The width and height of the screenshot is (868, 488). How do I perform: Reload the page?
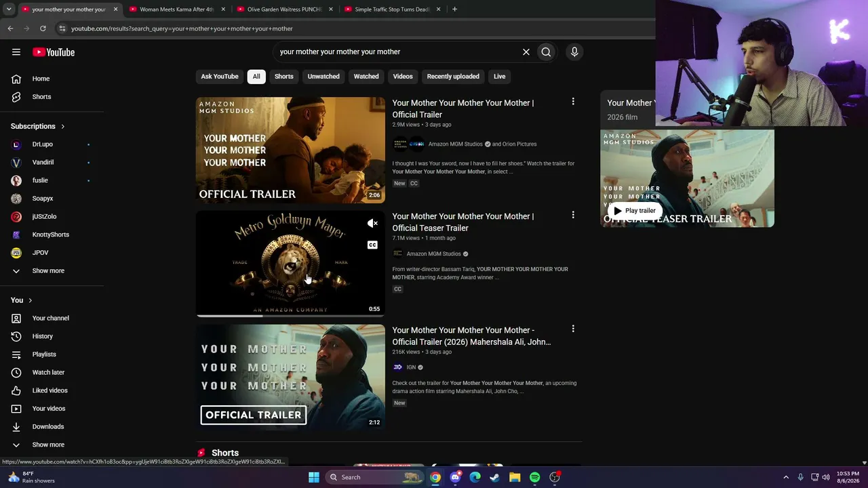coord(43,28)
